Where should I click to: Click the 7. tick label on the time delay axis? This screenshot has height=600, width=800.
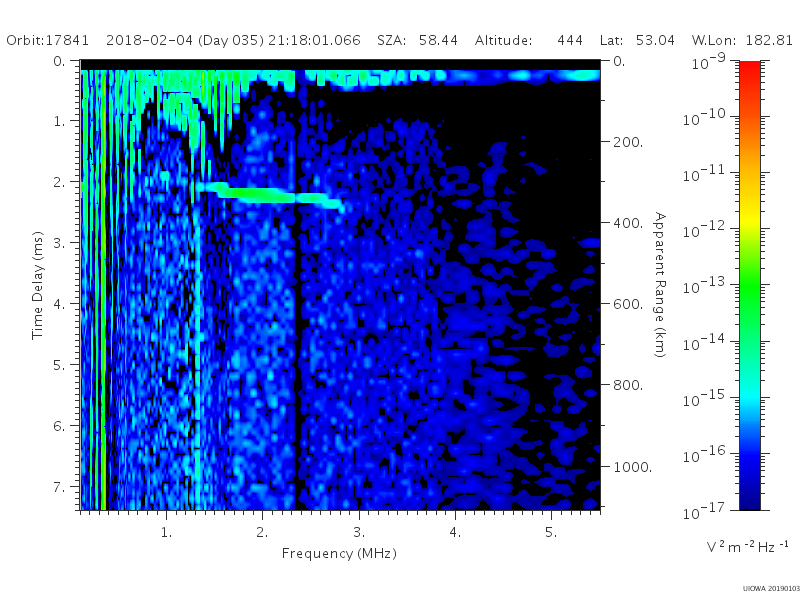click(x=60, y=487)
